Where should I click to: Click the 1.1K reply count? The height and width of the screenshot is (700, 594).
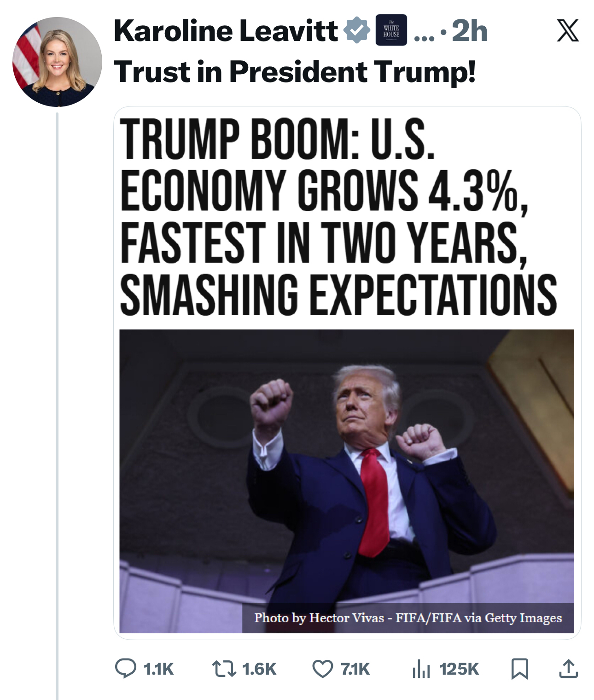(x=158, y=669)
